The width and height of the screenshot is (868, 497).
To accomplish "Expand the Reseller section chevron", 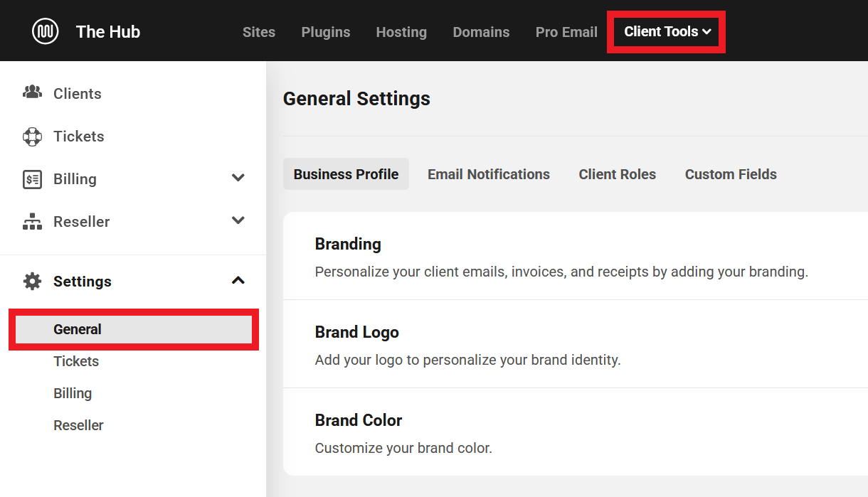I will (x=238, y=220).
